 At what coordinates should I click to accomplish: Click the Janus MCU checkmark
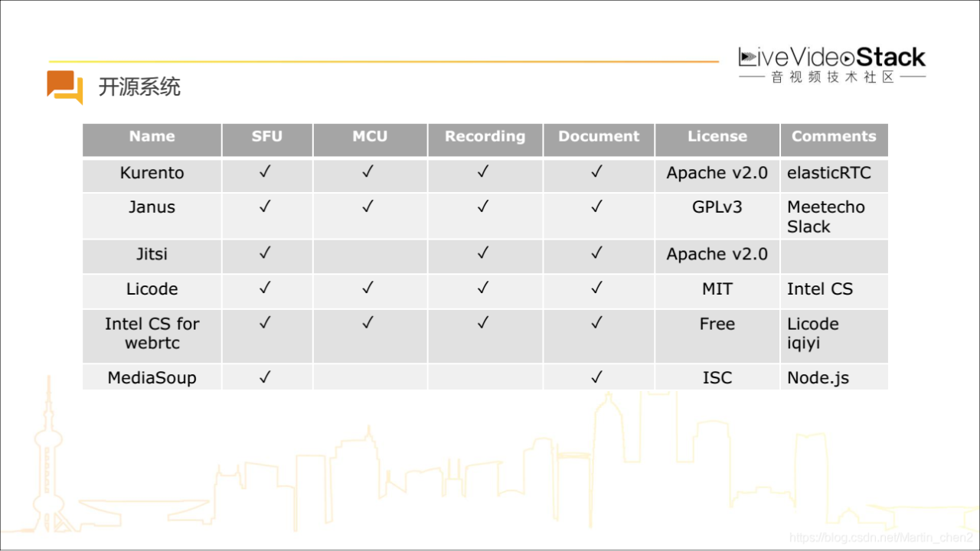coord(368,207)
